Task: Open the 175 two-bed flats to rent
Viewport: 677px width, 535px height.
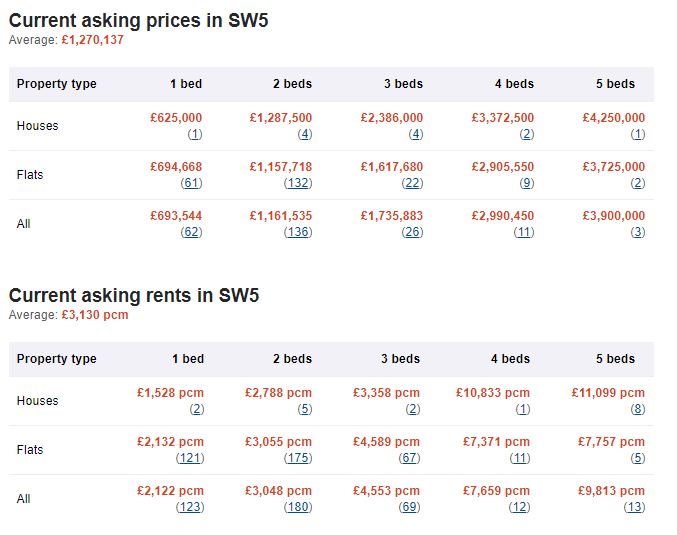Action: [x=298, y=458]
